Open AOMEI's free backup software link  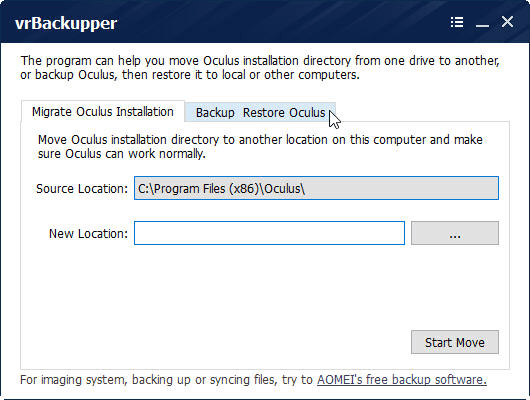pyautogui.click(x=402, y=380)
